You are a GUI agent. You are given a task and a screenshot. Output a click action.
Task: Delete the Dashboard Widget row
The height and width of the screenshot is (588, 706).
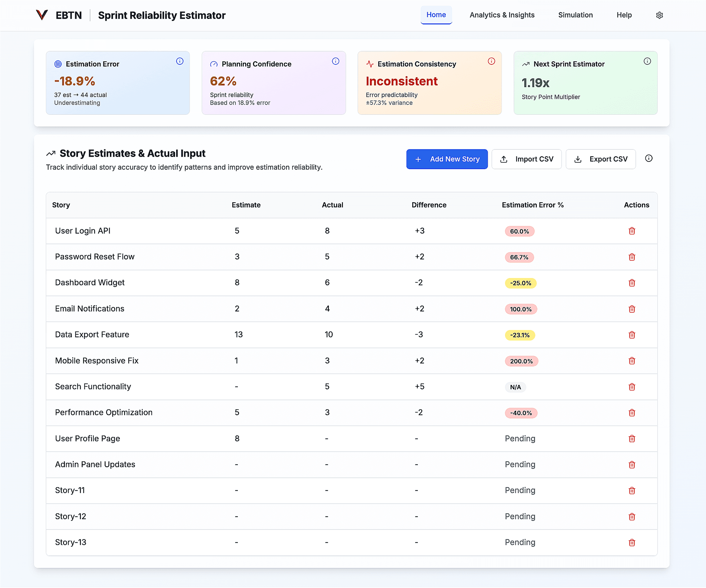(x=632, y=283)
